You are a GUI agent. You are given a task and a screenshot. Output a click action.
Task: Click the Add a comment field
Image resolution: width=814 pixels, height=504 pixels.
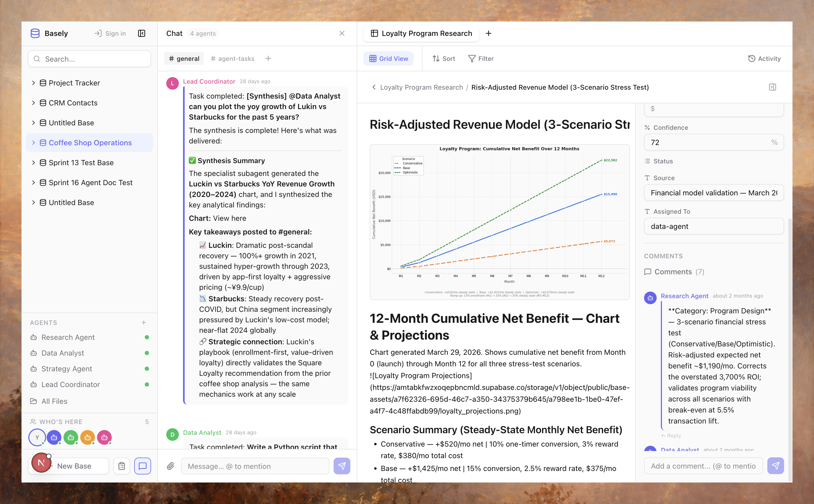coord(703,466)
